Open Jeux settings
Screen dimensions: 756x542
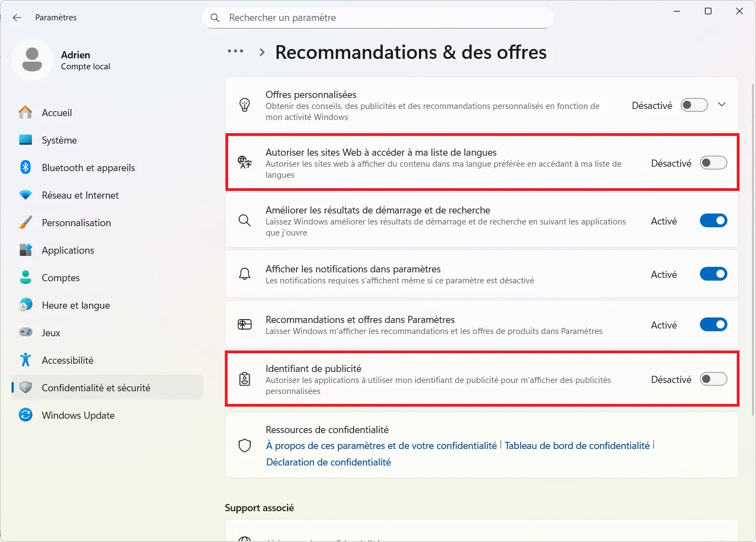click(107, 332)
